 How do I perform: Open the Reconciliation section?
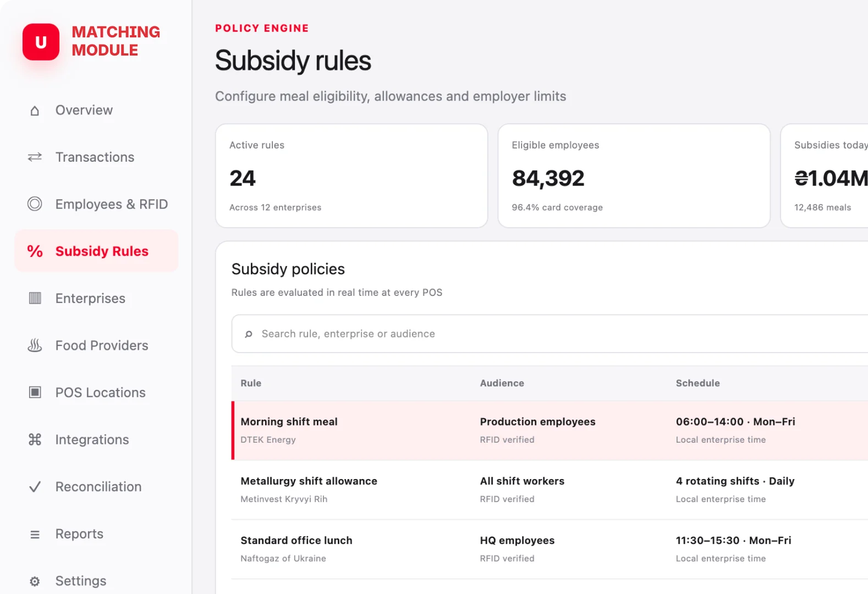96,487
